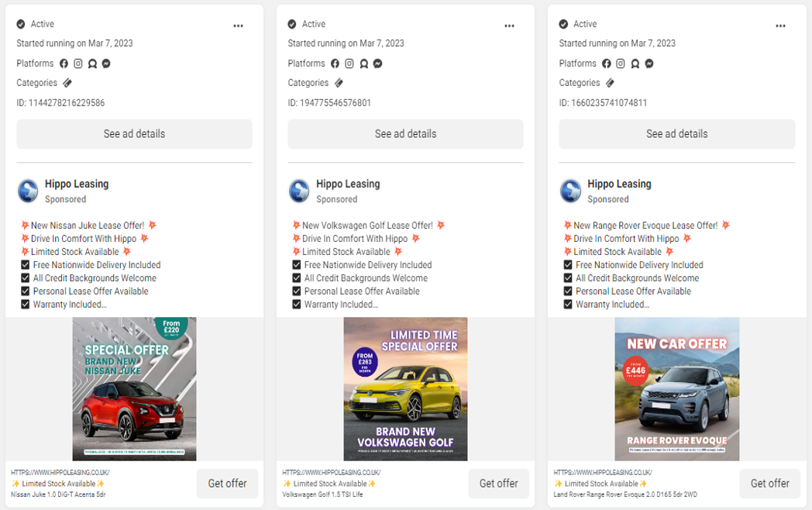The height and width of the screenshot is (510, 812).
Task: Click the hippoleasing.co.uk URL under the Volkswagen Golf ad
Action: point(332,473)
